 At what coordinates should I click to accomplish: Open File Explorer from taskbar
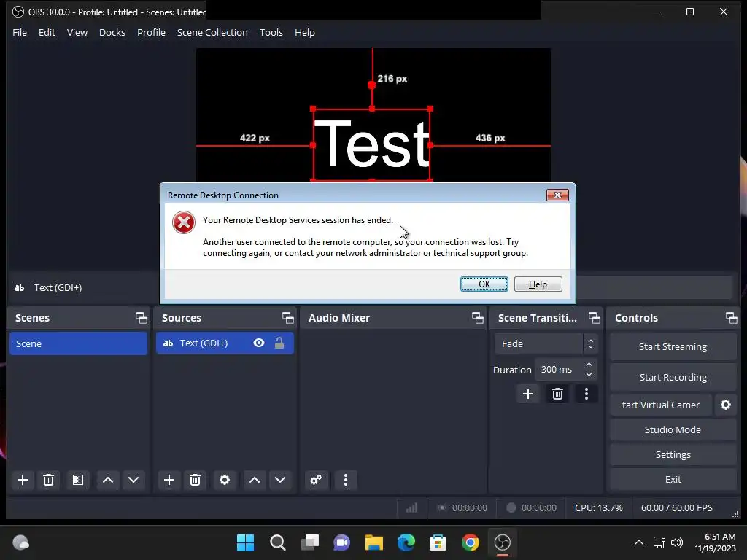(x=374, y=542)
